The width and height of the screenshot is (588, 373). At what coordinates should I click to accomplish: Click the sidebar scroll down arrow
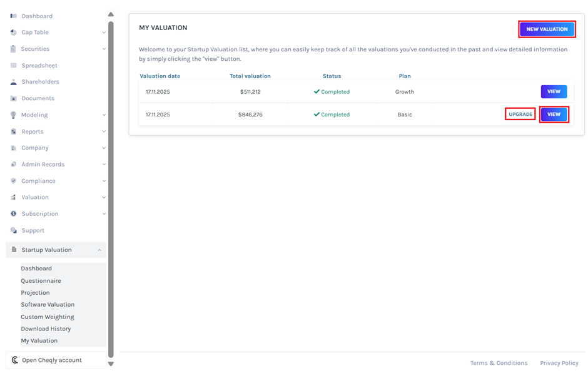tap(111, 364)
